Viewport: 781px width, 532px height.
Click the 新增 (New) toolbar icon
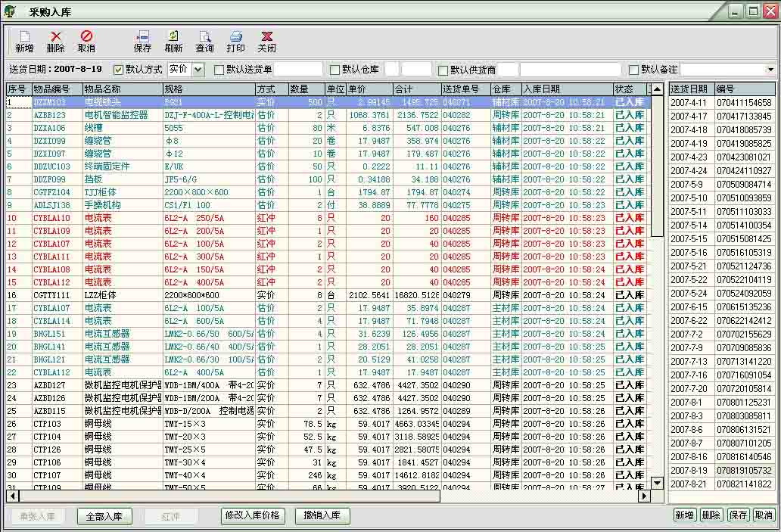point(24,36)
